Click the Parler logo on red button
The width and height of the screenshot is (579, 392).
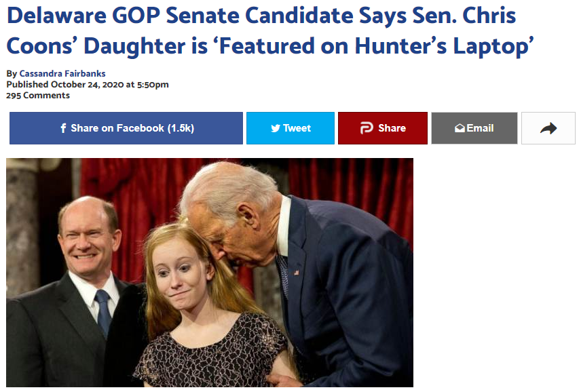[367, 128]
